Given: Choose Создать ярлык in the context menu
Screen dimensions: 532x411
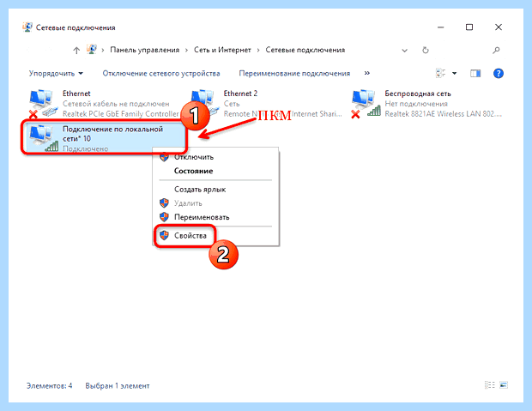Looking at the screenshot, I should pyautogui.click(x=215, y=189).
